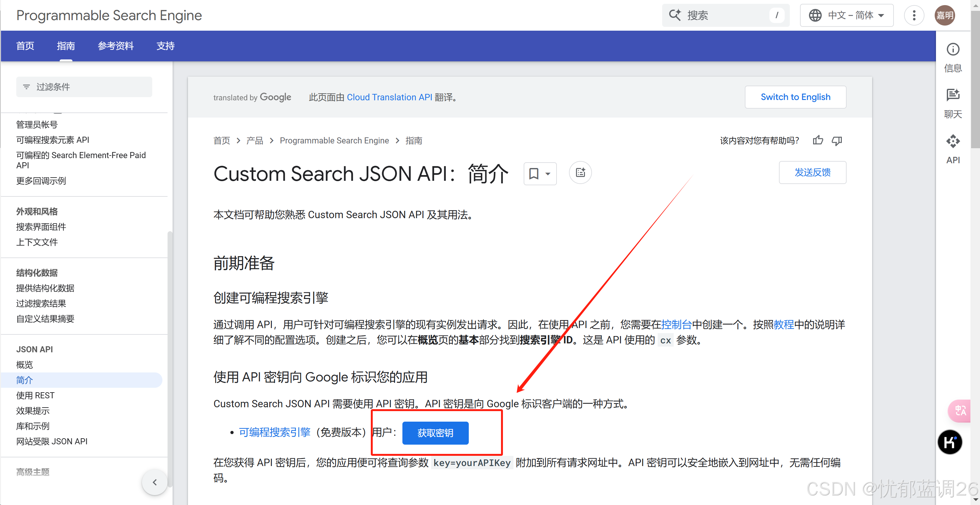980x505 pixels.
Task: Focus the 搜索 search input field
Action: (725, 15)
